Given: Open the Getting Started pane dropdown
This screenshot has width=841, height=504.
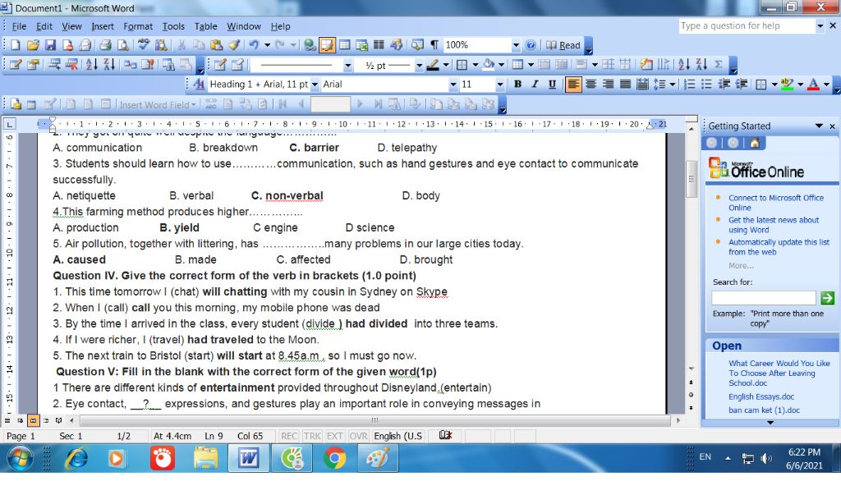Looking at the screenshot, I should (x=819, y=126).
